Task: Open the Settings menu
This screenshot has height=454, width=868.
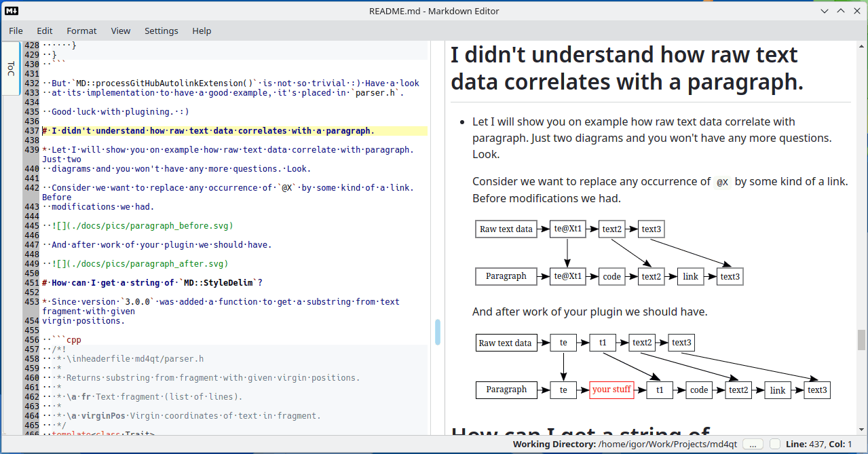Action: click(x=162, y=31)
